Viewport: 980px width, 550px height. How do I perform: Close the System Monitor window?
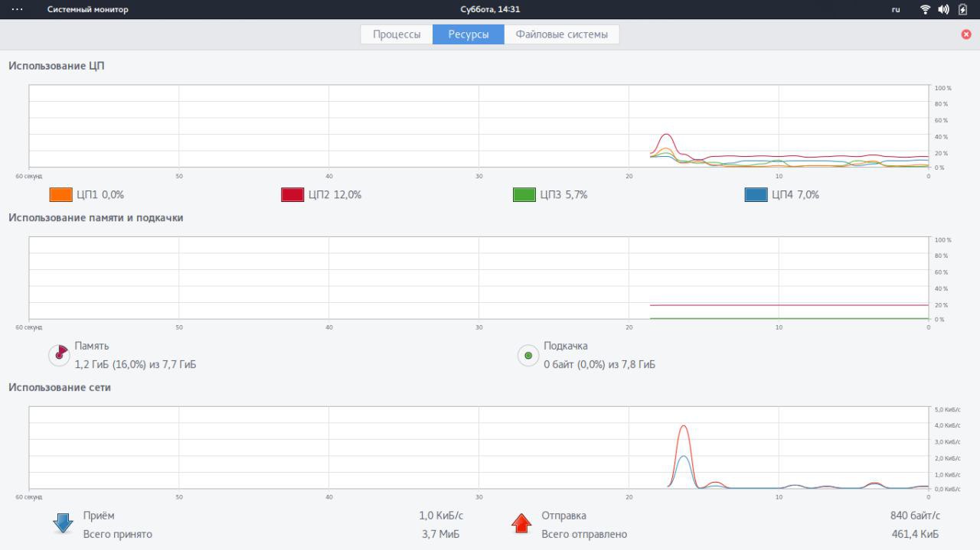pyautogui.click(x=966, y=34)
